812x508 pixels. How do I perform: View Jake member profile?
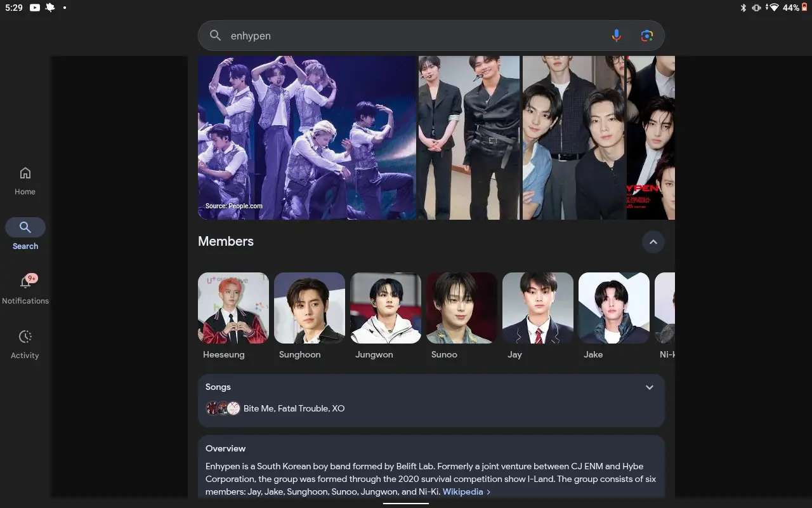coord(614,309)
